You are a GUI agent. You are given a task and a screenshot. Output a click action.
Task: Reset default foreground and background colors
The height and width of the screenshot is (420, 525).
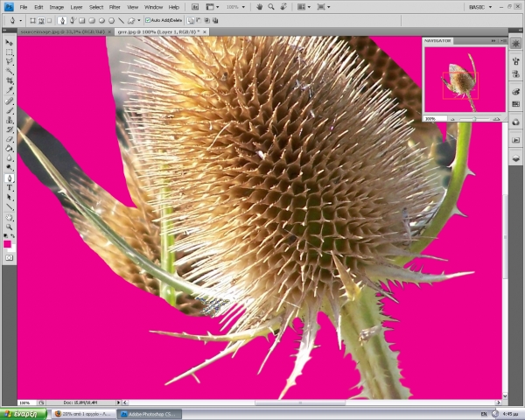(x=6, y=235)
